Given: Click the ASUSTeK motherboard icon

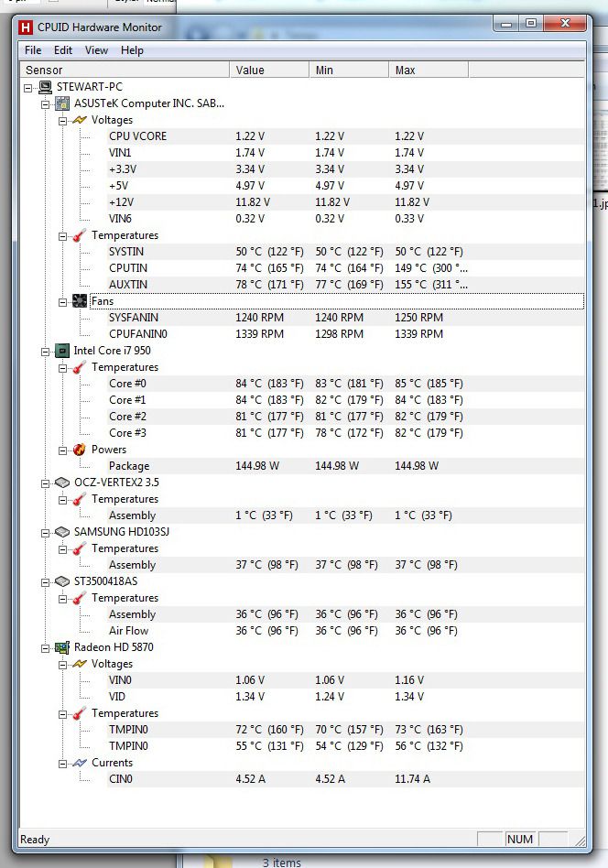Looking at the screenshot, I should (x=62, y=103).
